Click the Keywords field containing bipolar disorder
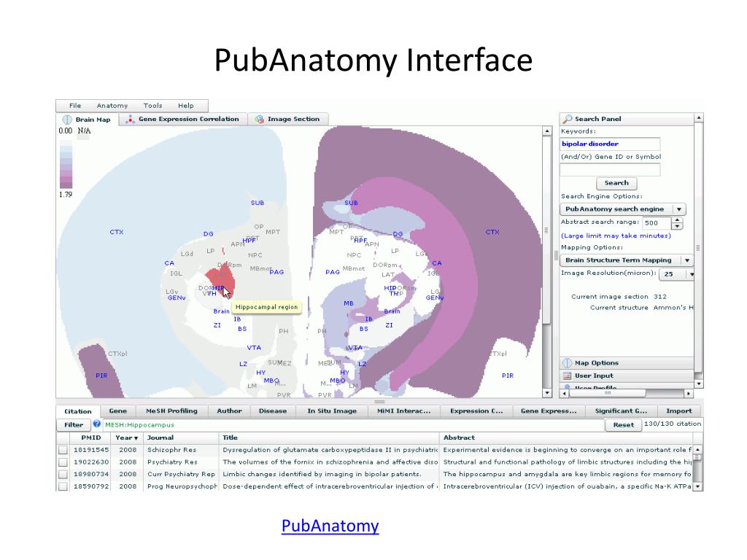 click(610, 144)
